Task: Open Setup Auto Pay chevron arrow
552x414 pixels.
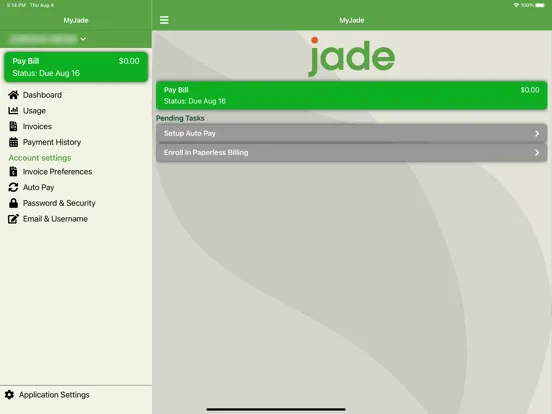Action: [537, 133]
